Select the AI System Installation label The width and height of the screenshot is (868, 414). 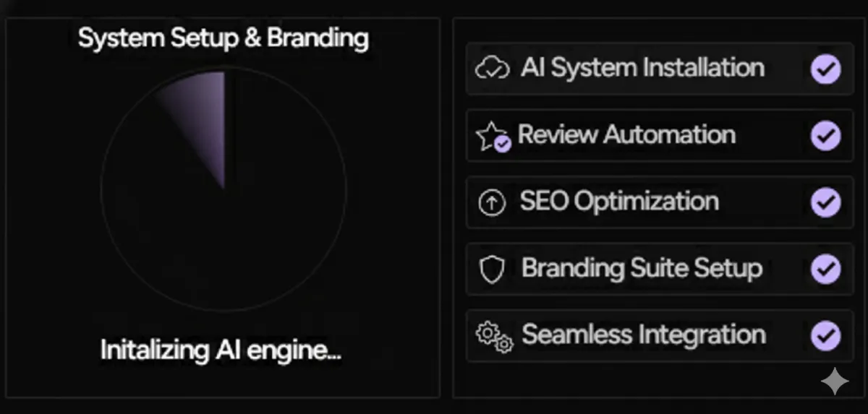[x=642, y=68]
